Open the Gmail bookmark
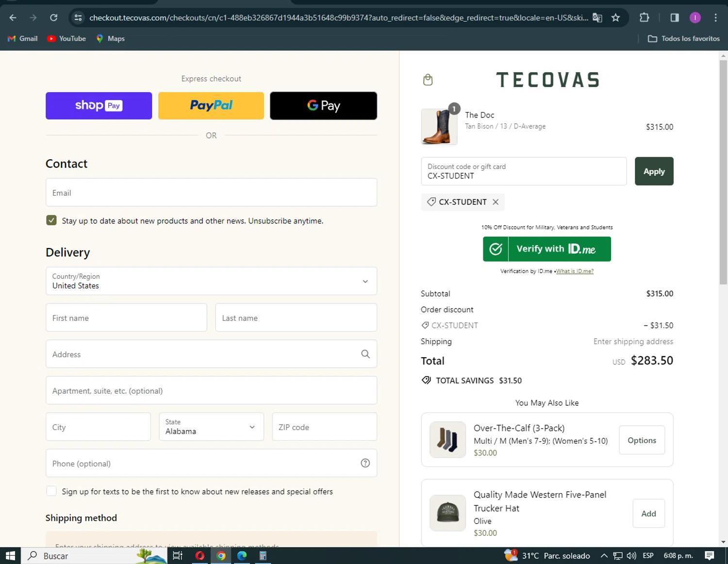 tap(23, 38)
